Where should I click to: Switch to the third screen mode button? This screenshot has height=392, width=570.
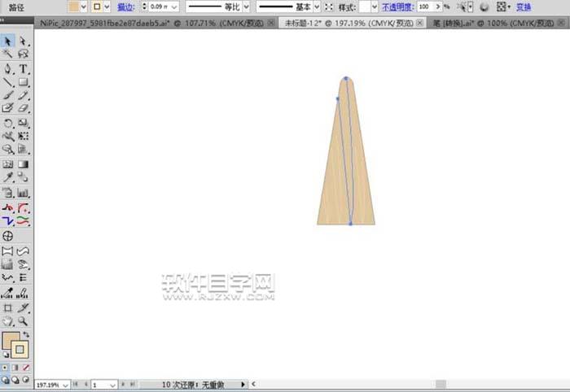pyautogui.click(x=26, y=380)
